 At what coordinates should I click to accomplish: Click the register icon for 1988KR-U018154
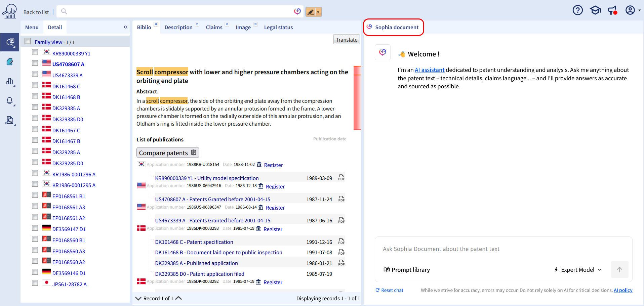tap(259, 165)
